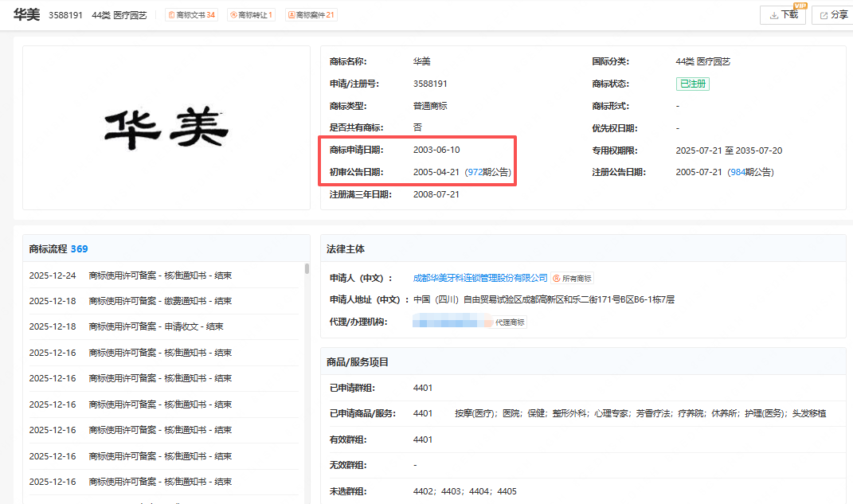Image resolution: width=853 pixels, height=504 pixels.
Task: Click the 已申请群组 value 4401
Action: [423, 388]
